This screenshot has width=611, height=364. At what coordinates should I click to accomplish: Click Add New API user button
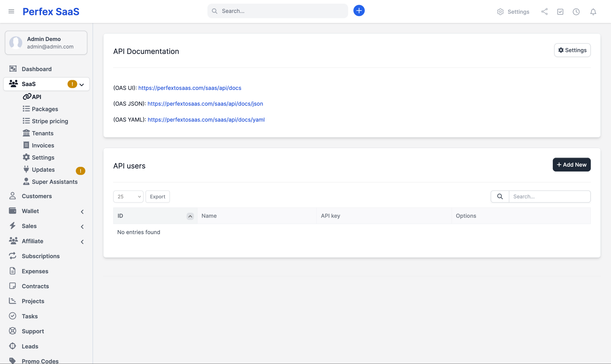click(x=571, y=164)
